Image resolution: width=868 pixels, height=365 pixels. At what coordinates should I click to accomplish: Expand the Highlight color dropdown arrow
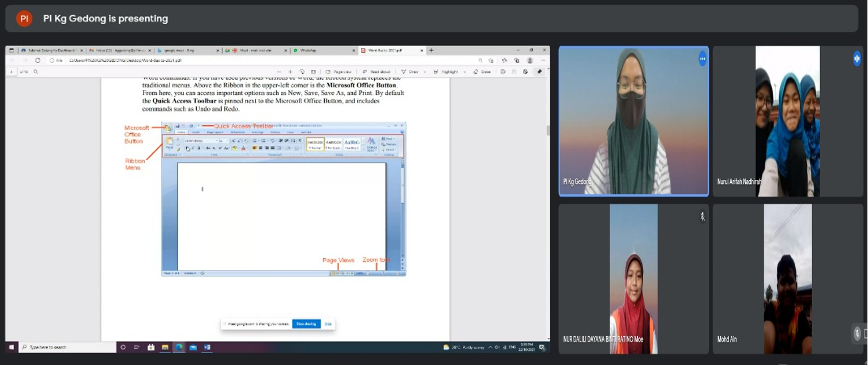465,72
